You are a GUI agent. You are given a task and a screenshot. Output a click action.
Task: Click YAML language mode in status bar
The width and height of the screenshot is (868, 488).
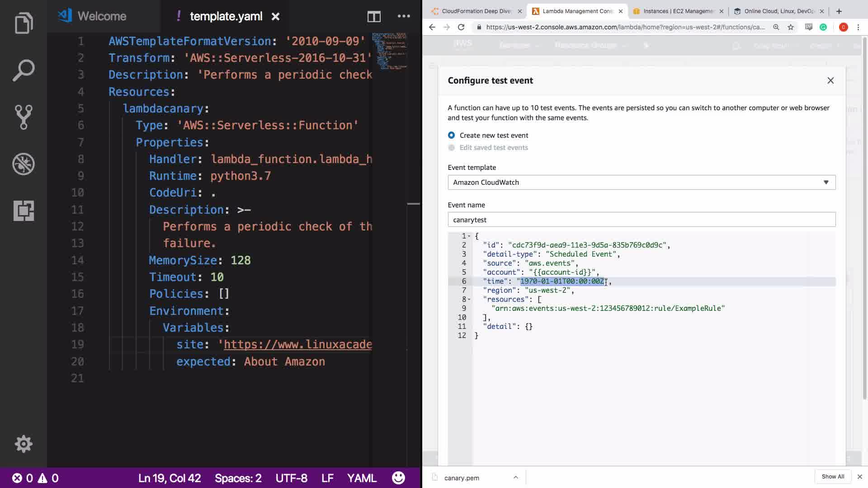(361, 478)
